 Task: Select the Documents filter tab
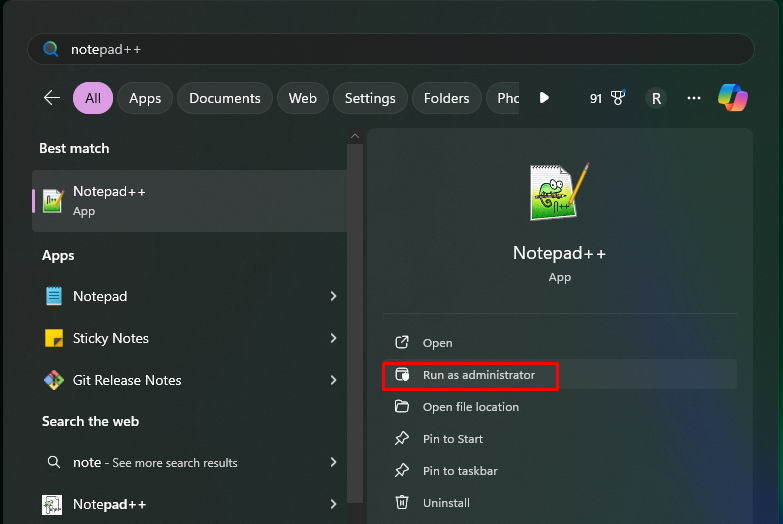pos(224,98)
